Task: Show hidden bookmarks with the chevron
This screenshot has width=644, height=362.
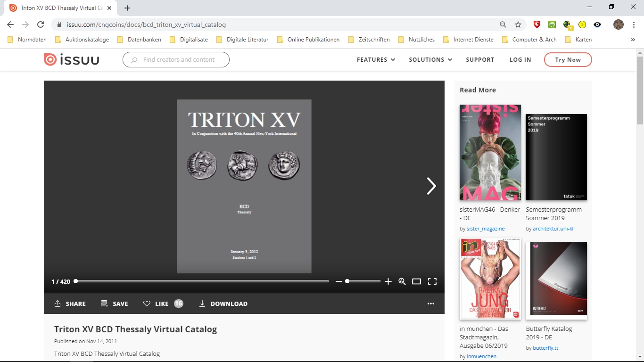Action: 633,40
